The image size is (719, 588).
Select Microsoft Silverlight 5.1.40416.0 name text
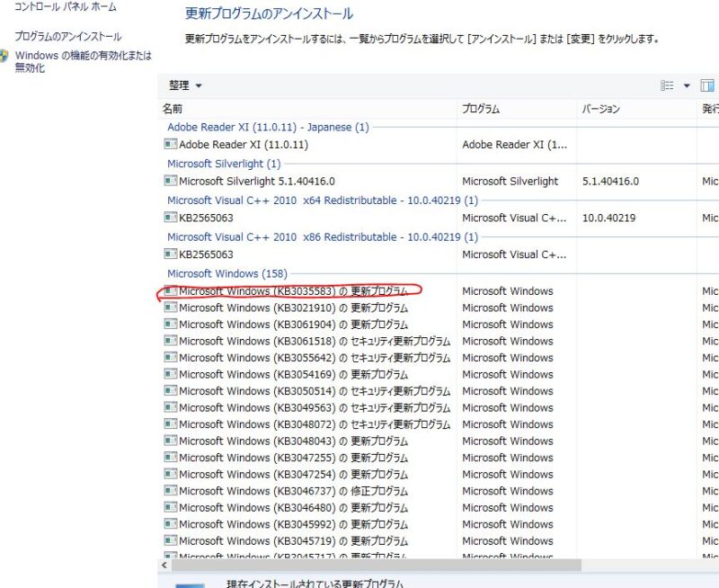click(257, 182)
